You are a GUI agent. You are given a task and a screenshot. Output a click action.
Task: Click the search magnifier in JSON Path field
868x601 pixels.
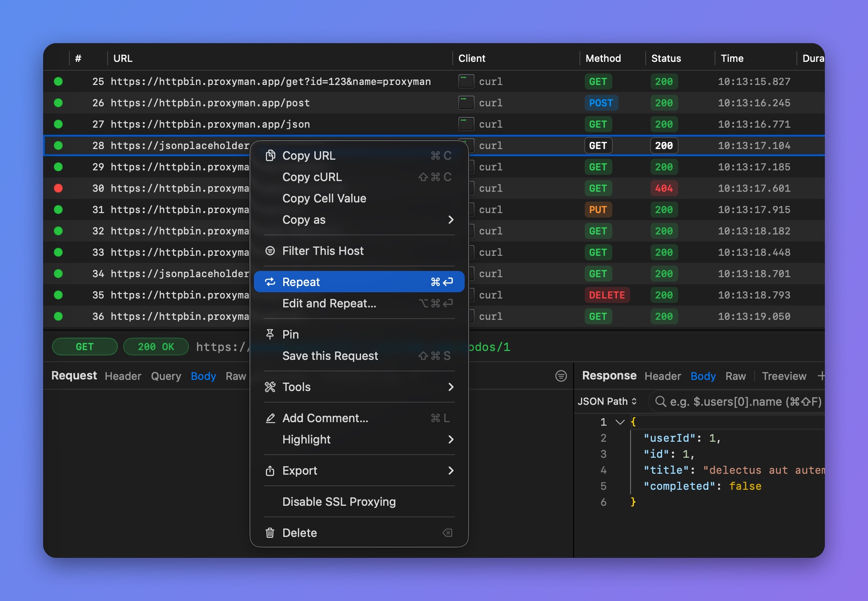(661, 402)
